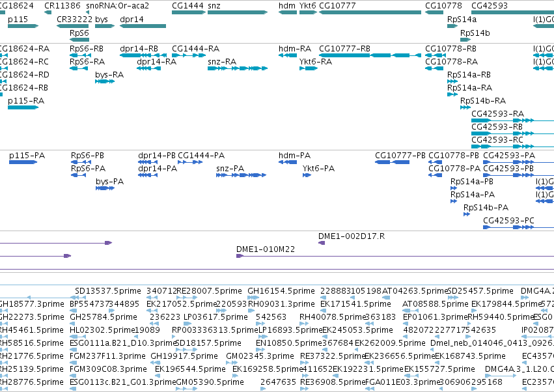The width and height of the screenshot is (554, 392).
Task: Select transcript CG10778-RB
Action: (436, 55)
